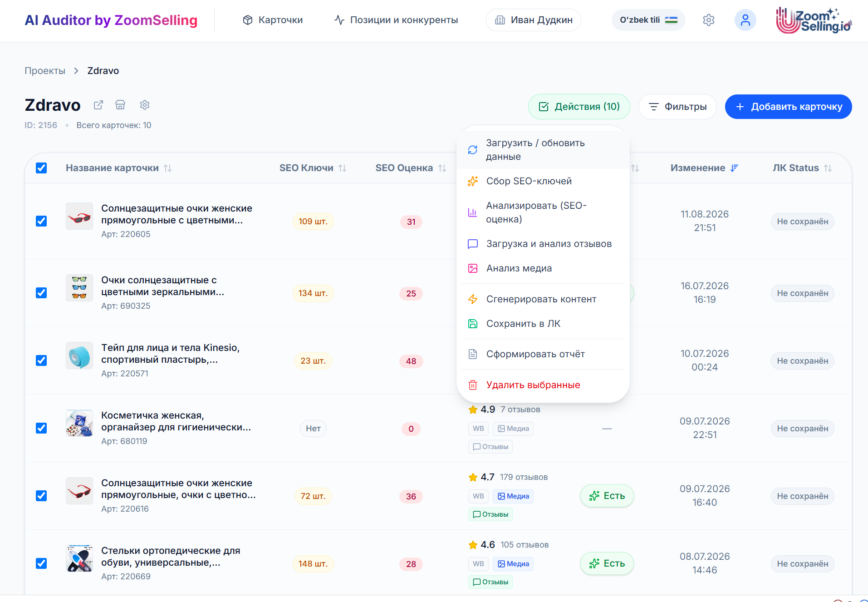
Task: Click the Медиа tag in Косметичка row
Action: coord(513,429)
